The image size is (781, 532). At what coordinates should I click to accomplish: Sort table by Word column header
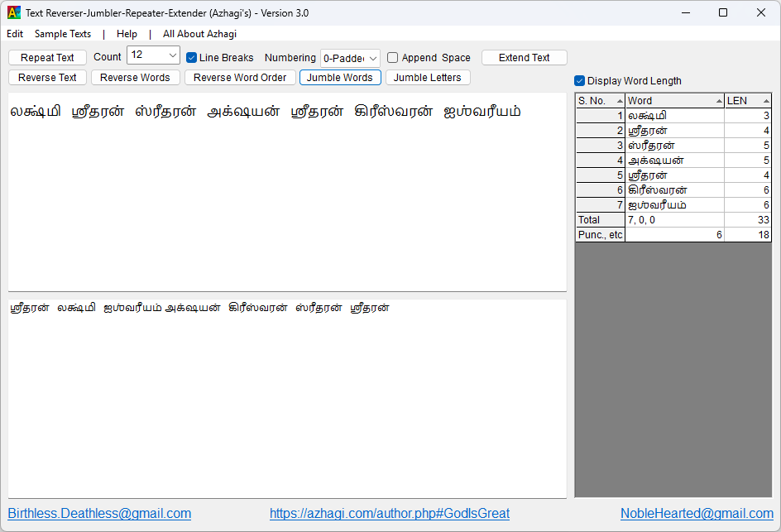click(x=675, y=101)
